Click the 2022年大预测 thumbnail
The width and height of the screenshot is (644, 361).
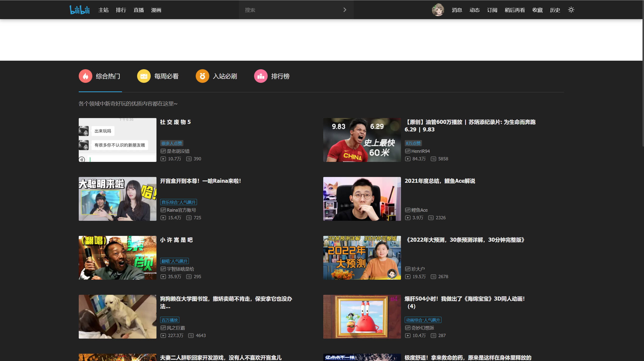click(x=362, y=258)
